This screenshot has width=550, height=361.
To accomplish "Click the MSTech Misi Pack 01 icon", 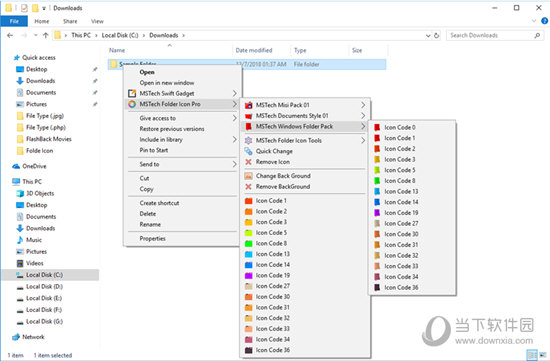I will click(248, 105).
